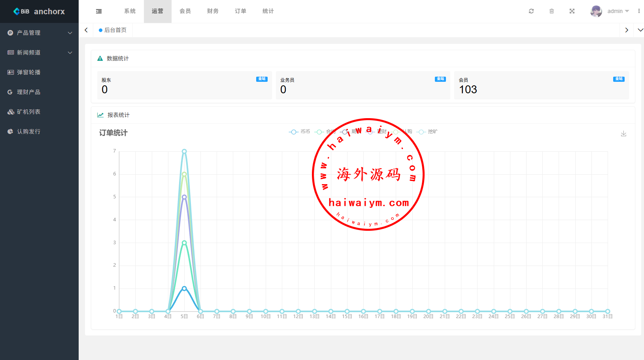644x360 pixels.
Task: Select the 后台首页 page tab
Action: coord(113,30)
